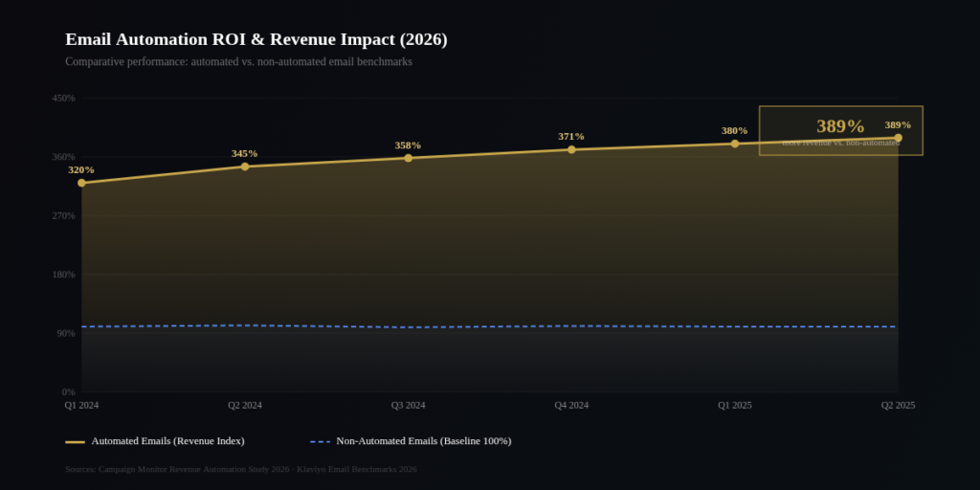Click the Q1 2025 data point circle

(735, 144)
